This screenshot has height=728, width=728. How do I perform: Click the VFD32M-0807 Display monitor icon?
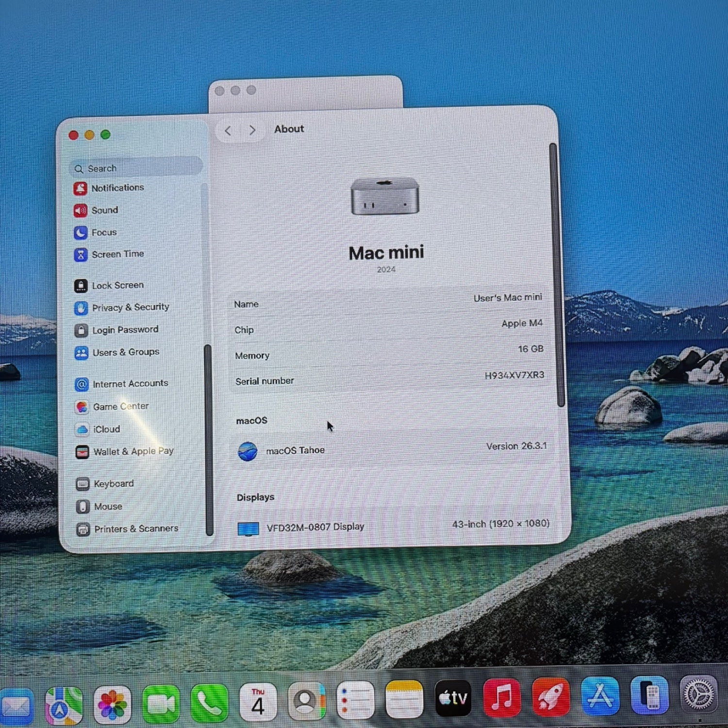coord(248,529)
